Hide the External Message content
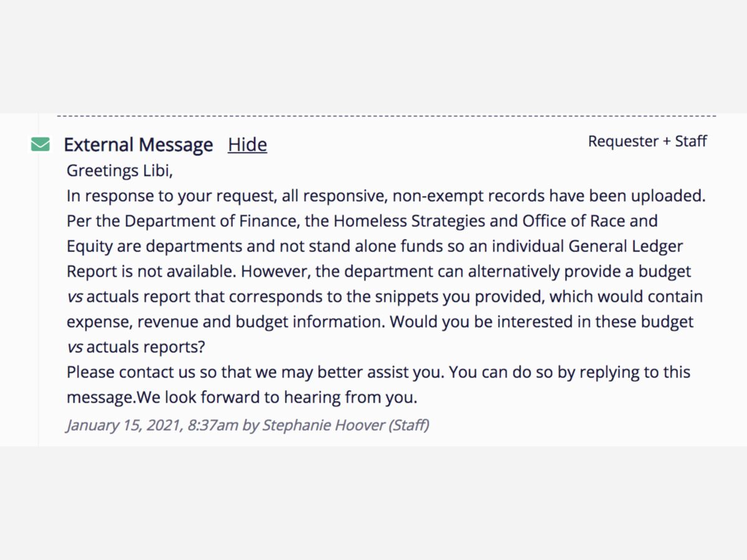Image resolution: width=747 pixels, height=560 pixels. tap(247, 144)
